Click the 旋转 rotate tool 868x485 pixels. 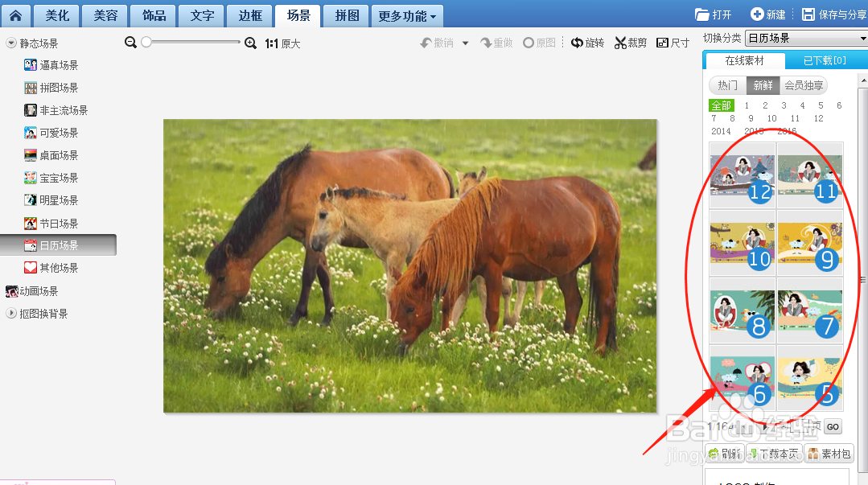tap(587, 43)
